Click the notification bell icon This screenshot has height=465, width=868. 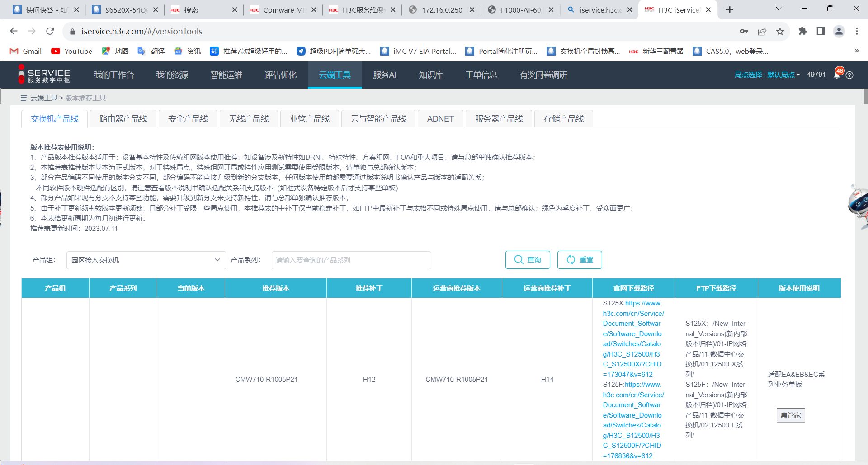(837, 75)
